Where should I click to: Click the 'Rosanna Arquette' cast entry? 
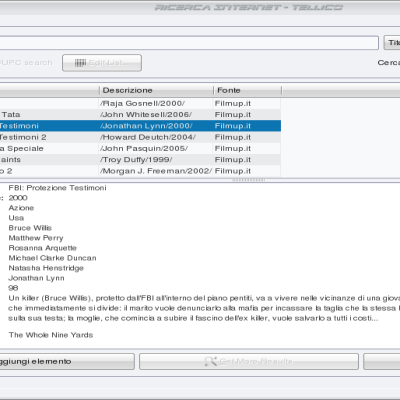[42, 248]
